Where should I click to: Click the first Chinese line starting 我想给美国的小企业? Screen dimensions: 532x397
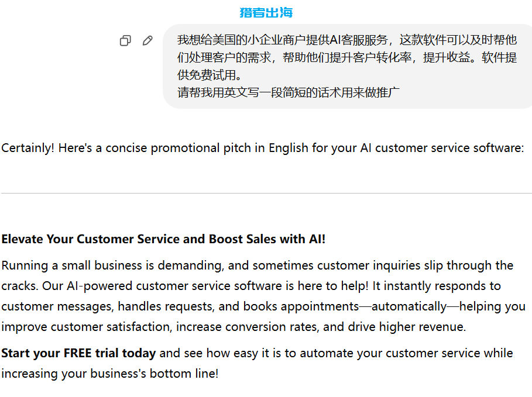pyautogui.click(x=347, y=40)
